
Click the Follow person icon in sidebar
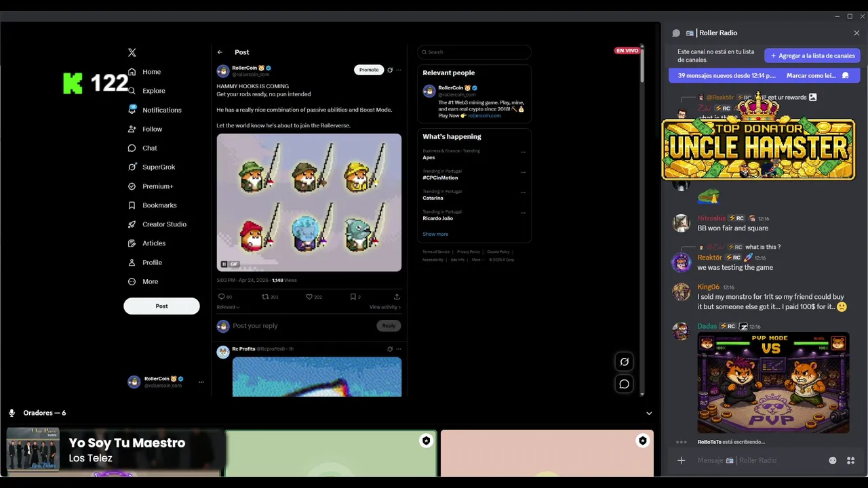pyautogui.click(x=132, y=129)
